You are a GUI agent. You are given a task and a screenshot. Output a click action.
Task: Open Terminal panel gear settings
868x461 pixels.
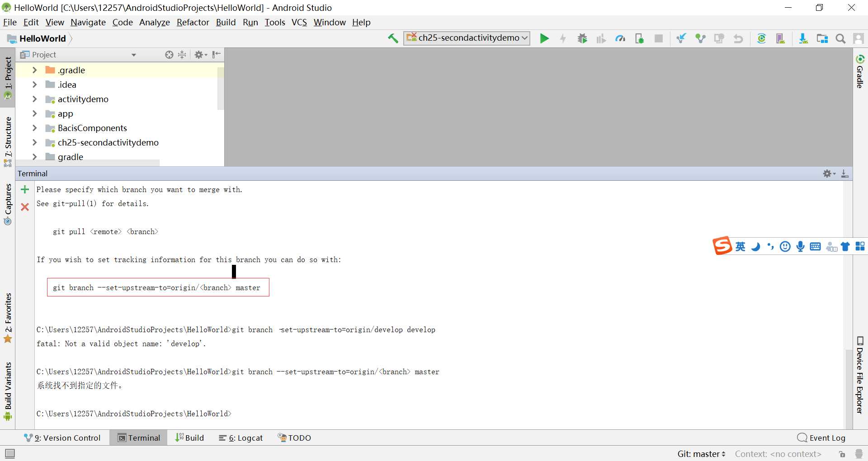click(x=829, y=174)
